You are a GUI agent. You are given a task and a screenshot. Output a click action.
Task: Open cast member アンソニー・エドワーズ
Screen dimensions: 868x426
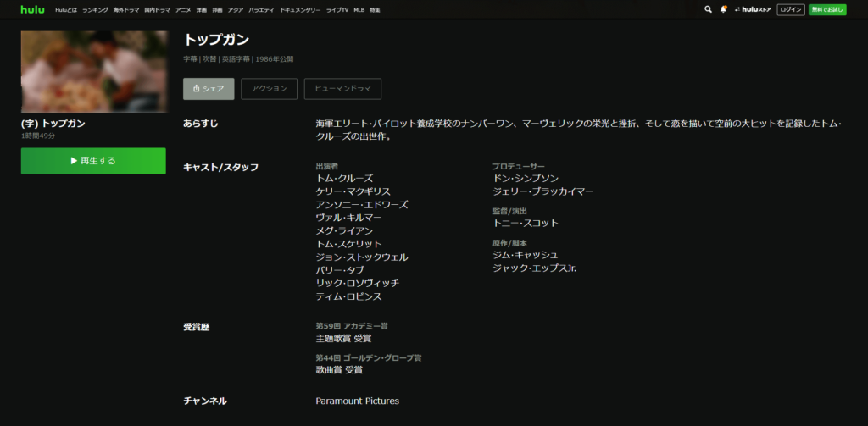click(362, 205)
